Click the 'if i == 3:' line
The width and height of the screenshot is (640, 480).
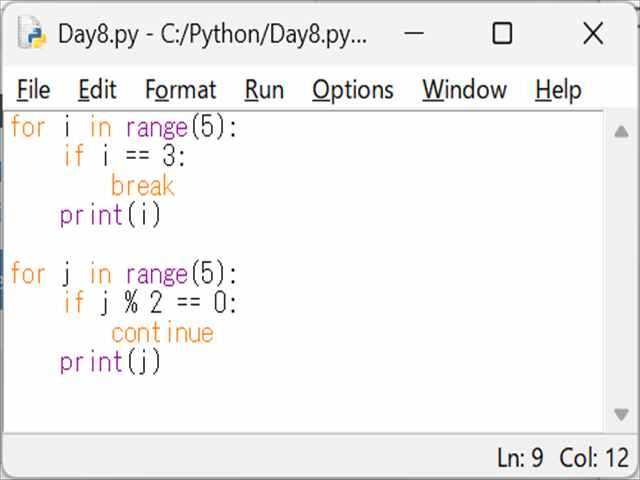pos(124,157)
